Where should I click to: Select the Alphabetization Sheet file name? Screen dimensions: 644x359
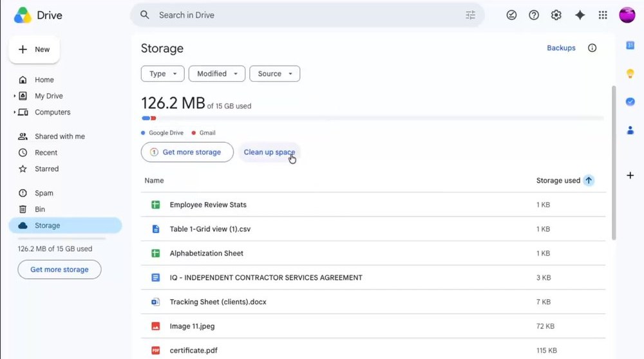(207, 253)
